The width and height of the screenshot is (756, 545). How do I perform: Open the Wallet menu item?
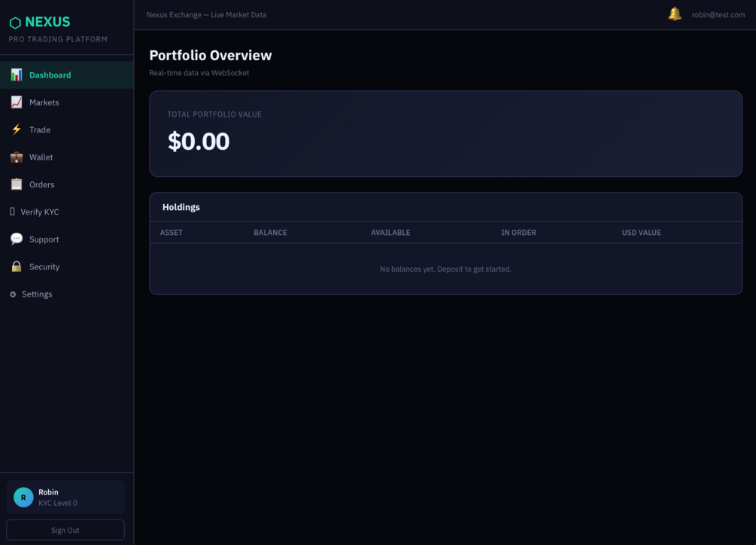tap(67, 157)
